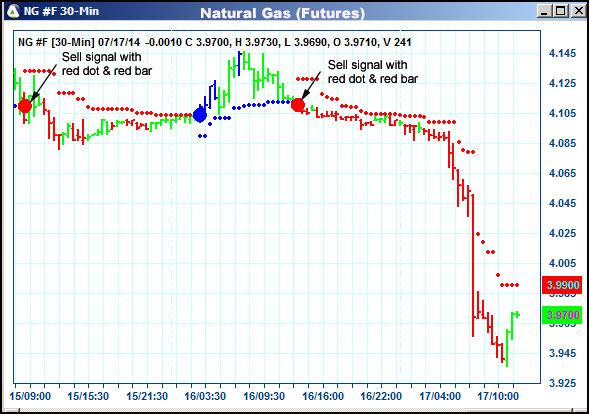589x414 pixels.
Task: Click the 16/09:30 time axis label
Action: [x=264, y=396]
